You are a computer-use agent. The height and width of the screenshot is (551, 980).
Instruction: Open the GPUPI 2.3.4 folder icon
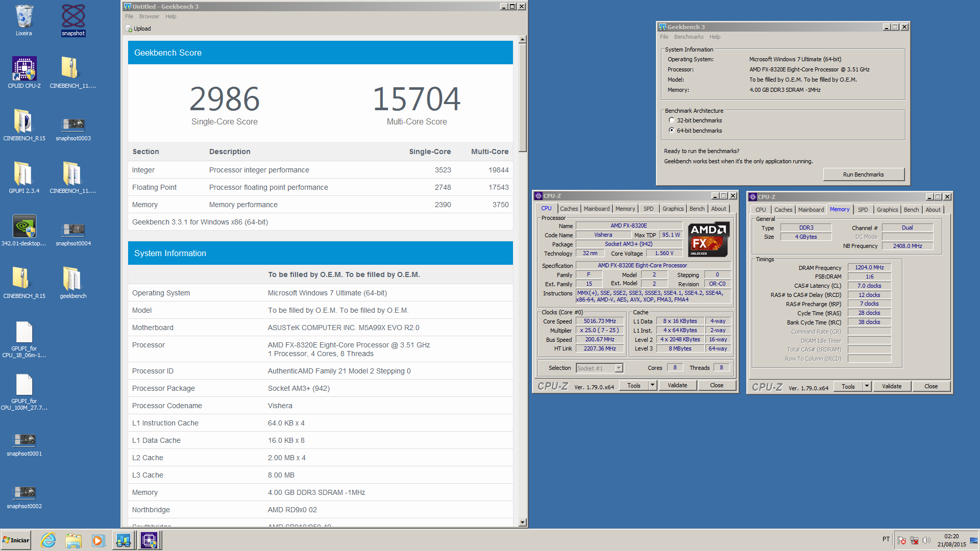tap(24, 178)
